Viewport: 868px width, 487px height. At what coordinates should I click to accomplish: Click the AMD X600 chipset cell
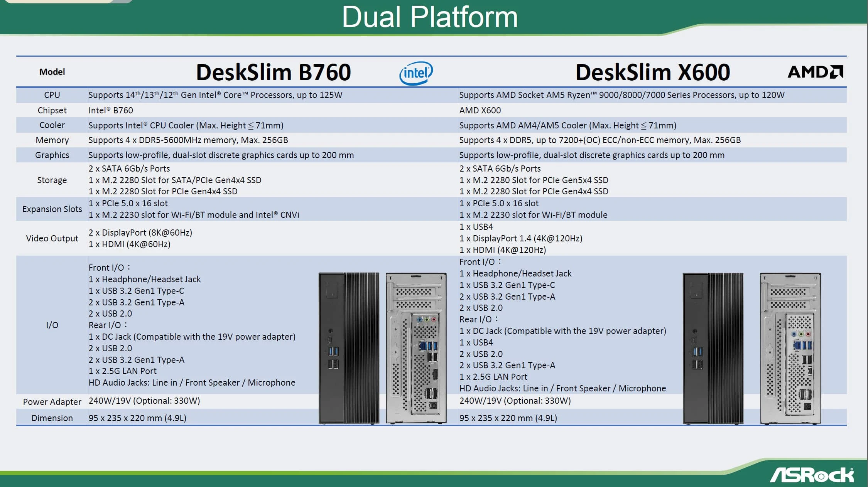point(480,110)
